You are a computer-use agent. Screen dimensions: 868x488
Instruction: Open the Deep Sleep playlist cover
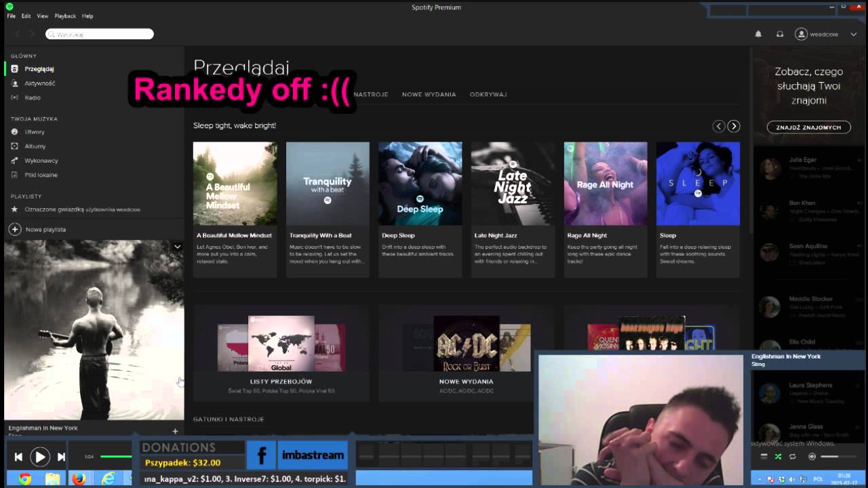pos(420,183)
